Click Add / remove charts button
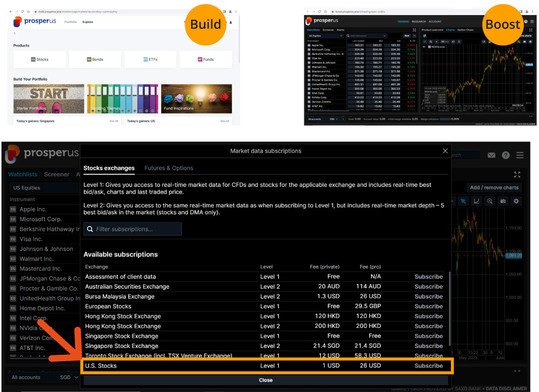This screenshot has height=392, width=539. pyautogui.click(x=494, y=187)
